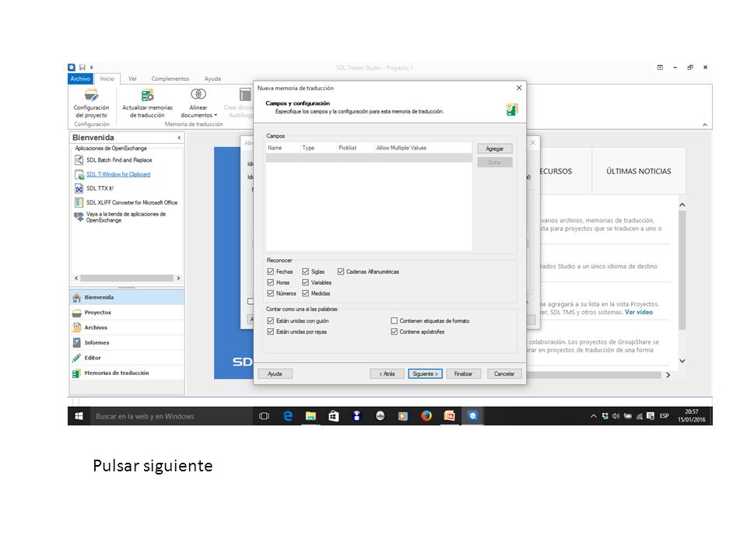Switch to Informes view in sidebar
This screenshot has width=747, height=560.
click(x=127, y=343)
